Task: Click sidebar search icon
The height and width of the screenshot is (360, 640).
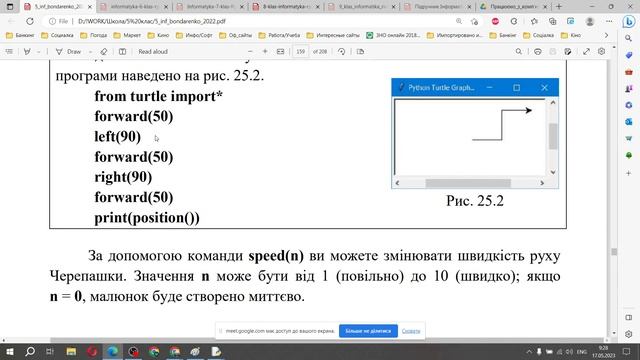Action: 629,38
